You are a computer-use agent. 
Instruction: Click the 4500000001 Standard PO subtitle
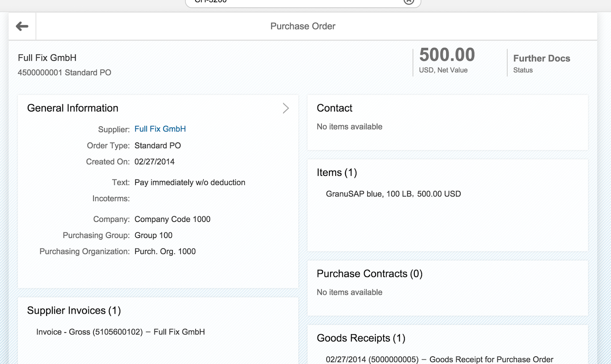pyautogui.click(x=64, y=73)
